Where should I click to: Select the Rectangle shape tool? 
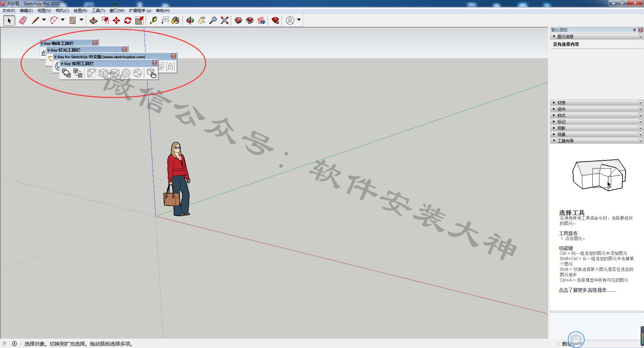[x=73, y=21]
